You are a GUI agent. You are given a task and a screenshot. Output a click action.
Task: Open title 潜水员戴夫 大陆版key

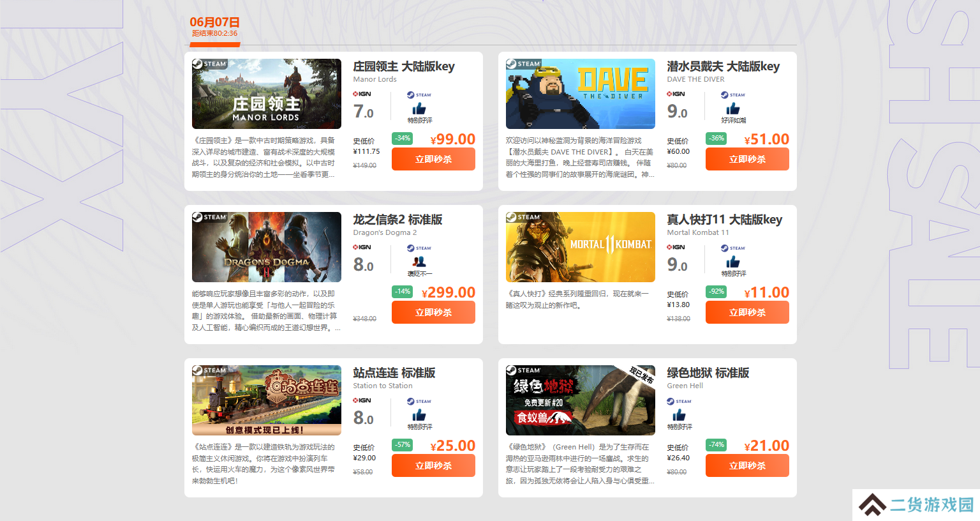723,66
